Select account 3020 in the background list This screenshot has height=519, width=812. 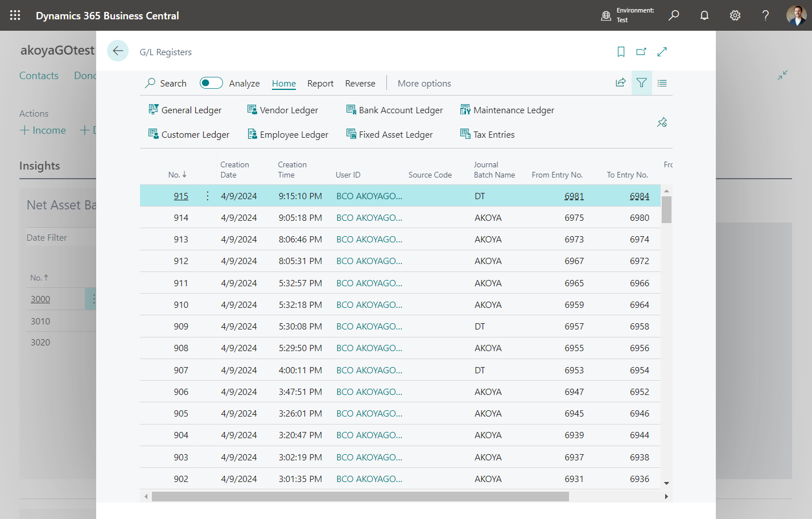[40, 342]
